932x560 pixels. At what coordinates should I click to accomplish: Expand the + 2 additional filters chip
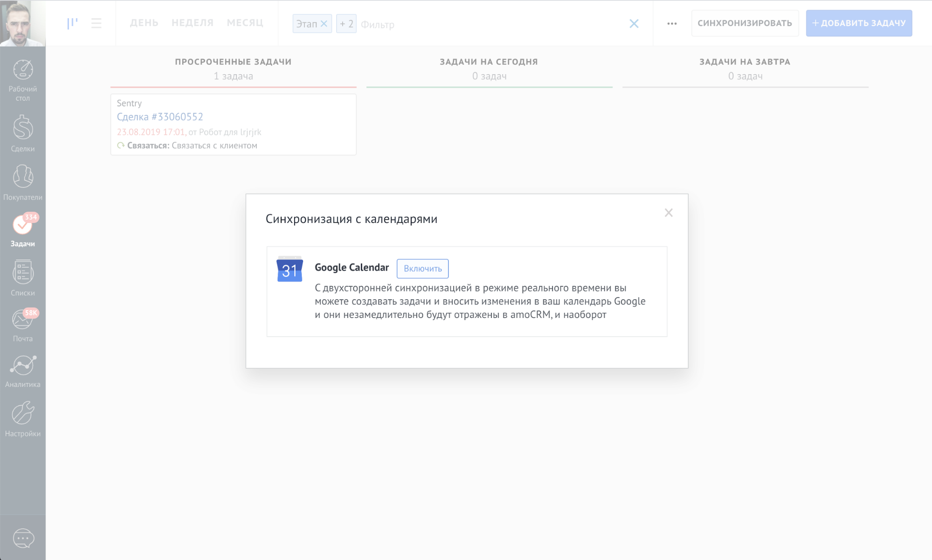click(346, 24)
